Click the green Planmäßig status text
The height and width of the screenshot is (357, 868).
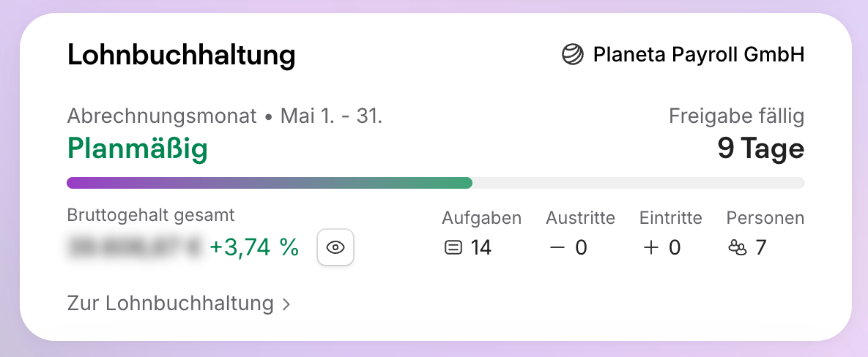[x=137, y=149]
